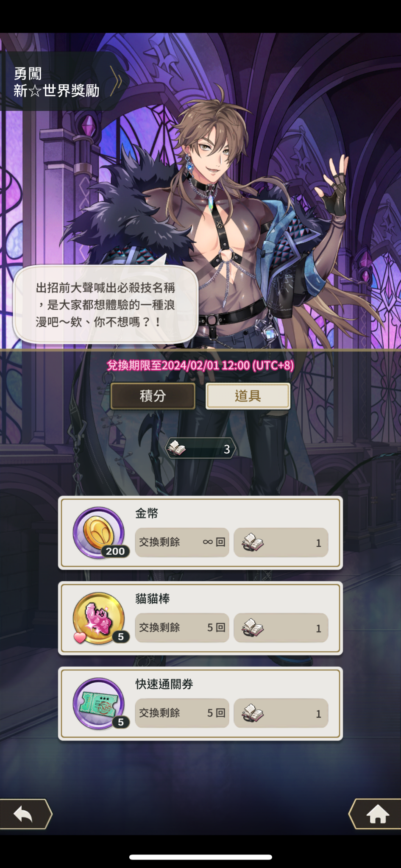Viewport: 401px width, 868px height.
Task: Tap the 兌換期限至2024/02/01 deadline text
Action: click(x=200, y=365)
